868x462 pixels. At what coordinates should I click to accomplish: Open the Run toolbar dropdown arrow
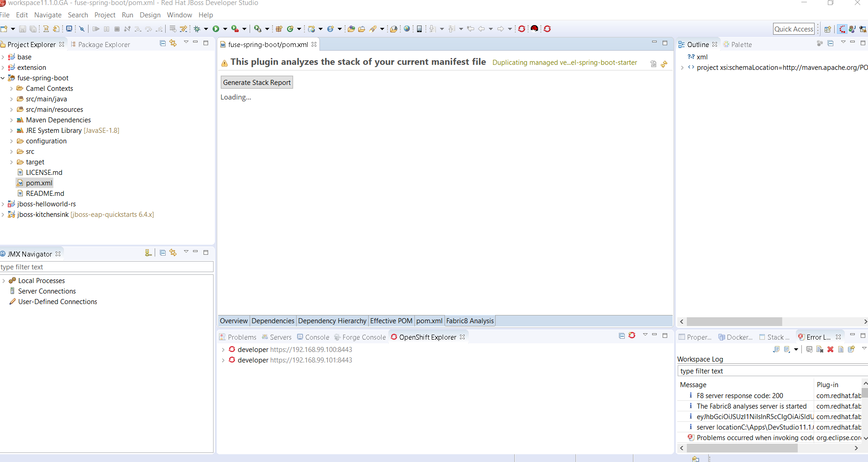pos(225,29)
